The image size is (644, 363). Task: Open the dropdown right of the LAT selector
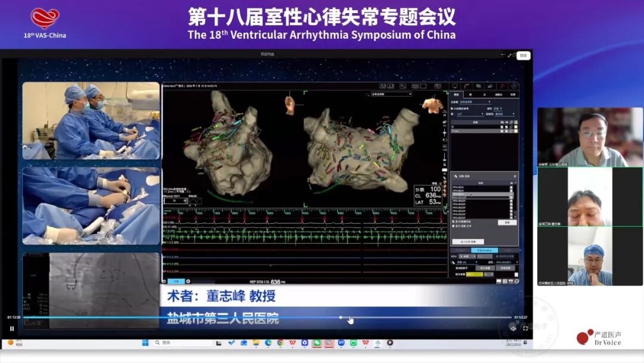tap(505, 114)
